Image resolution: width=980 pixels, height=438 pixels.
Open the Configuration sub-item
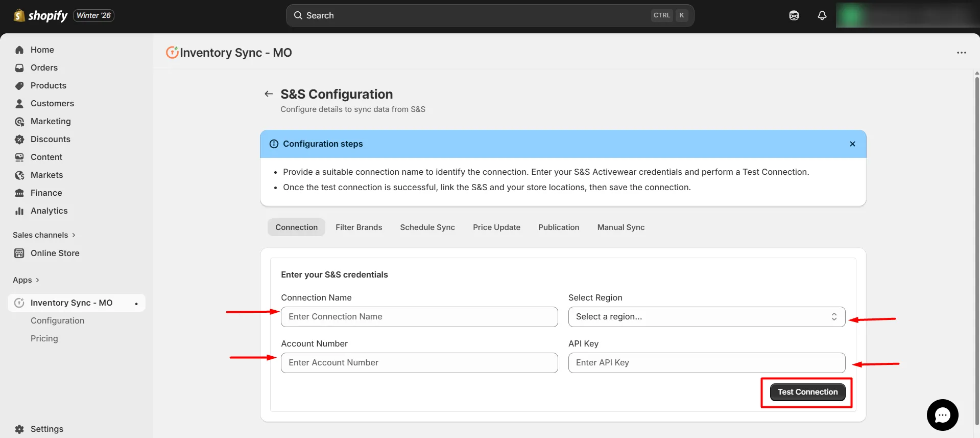(57, 320)
